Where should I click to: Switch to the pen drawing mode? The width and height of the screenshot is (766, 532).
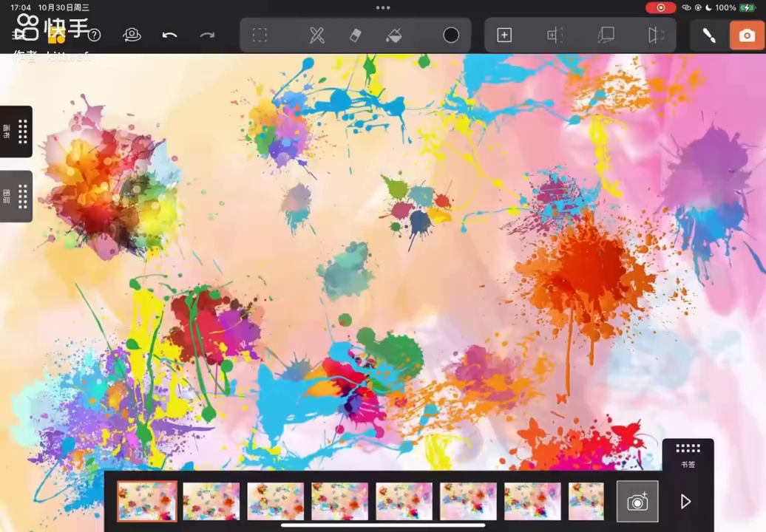[x=708, y=35]
